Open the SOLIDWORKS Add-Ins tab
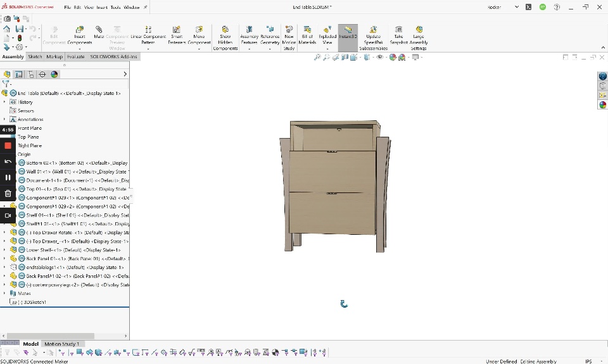Image resolution: width=608 pixels, height=364 pixels. pos(113,56)
